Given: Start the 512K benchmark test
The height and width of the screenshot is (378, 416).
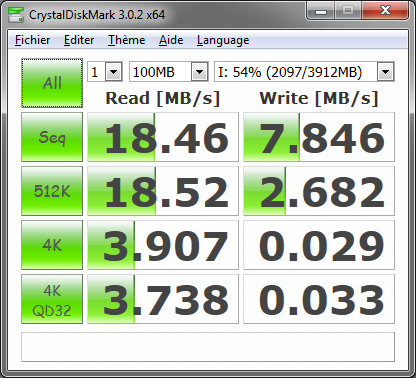Looking at the screenshot, I should pyautogui.click(x=52, y=191).
